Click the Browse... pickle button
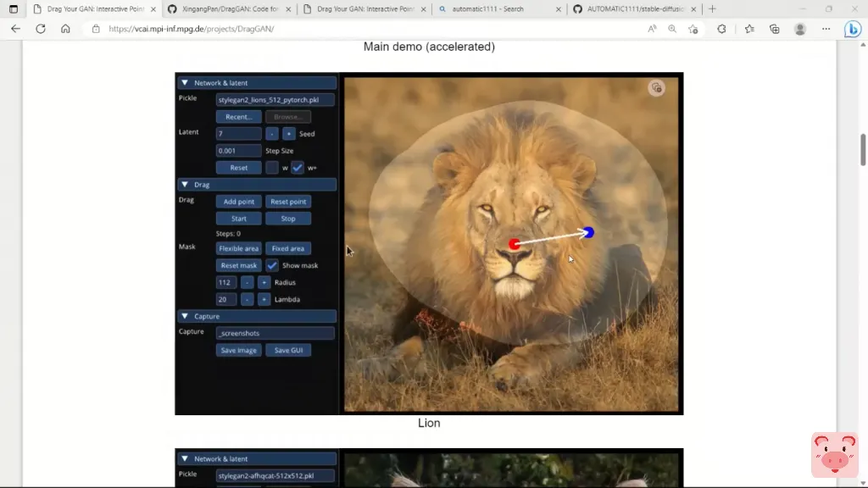 click(x=288, y=117)
